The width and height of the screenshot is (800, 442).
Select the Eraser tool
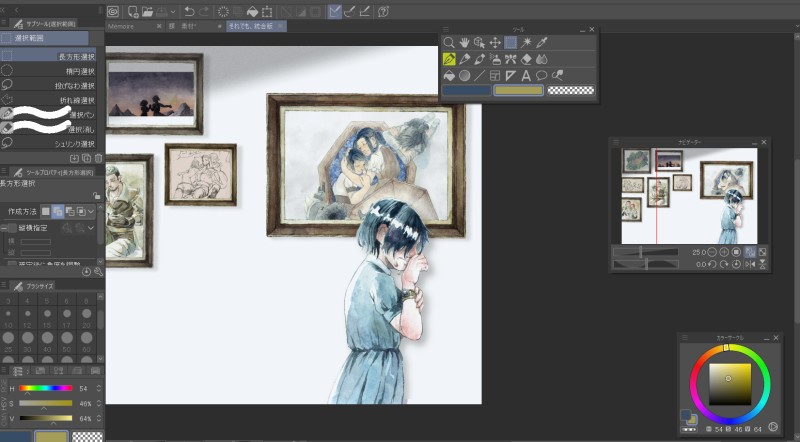coord(526,59)
